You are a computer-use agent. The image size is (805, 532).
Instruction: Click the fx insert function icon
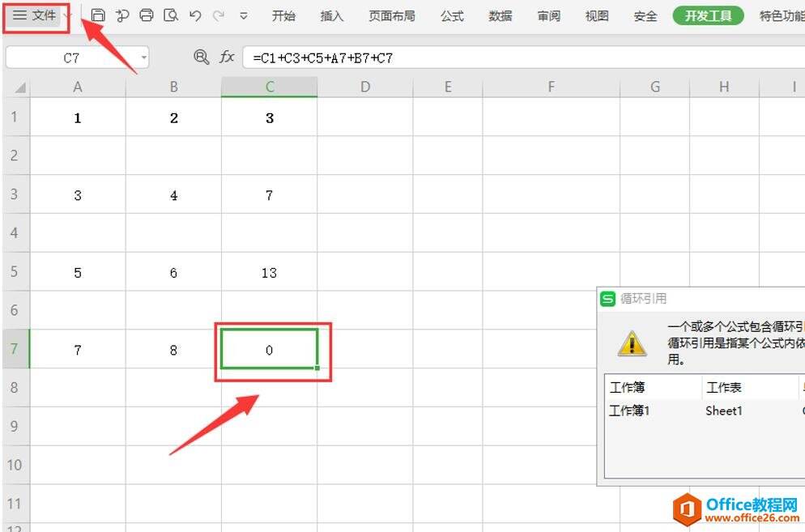click(227, 57)
